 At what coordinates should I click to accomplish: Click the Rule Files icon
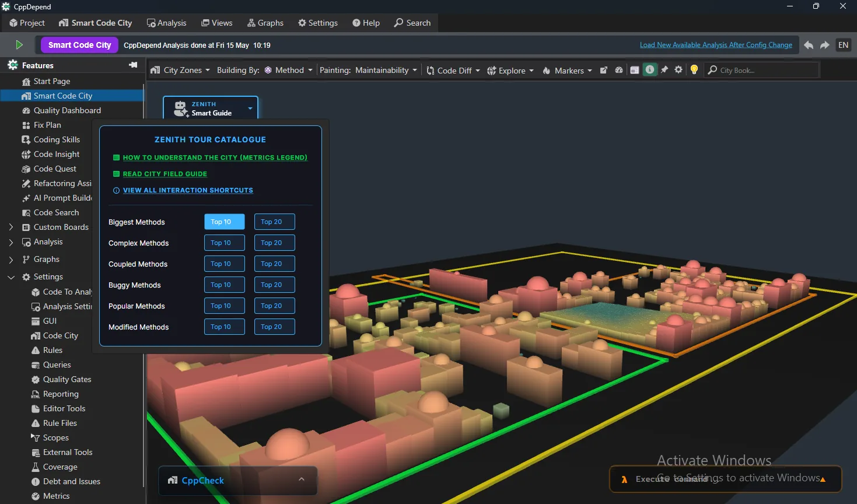(x=36, y=423)
